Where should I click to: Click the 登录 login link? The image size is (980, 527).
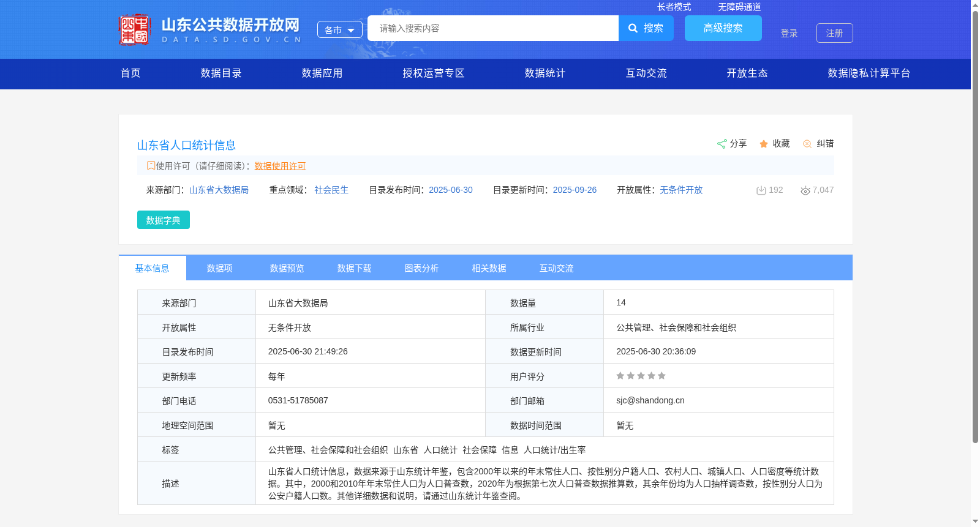coord(789,33)
